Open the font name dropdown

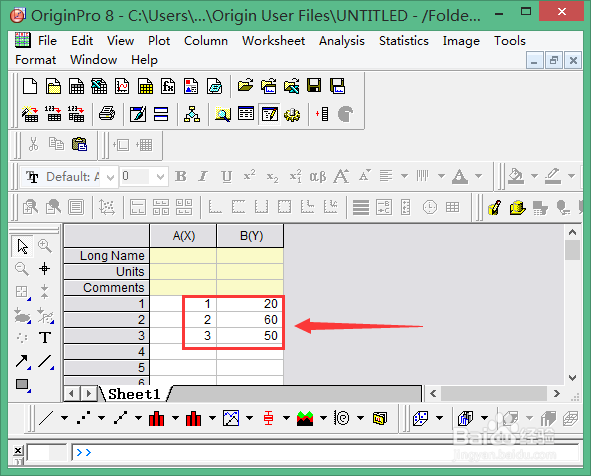click(x=110, y=177)
